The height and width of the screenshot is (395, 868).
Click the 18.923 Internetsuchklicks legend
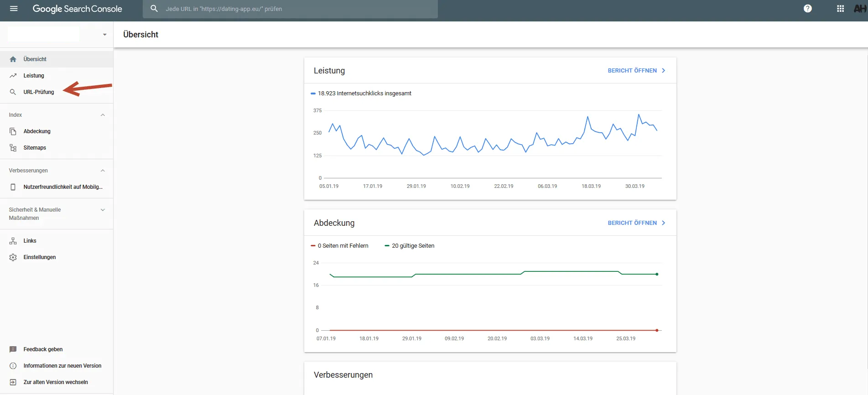point(361,94)
